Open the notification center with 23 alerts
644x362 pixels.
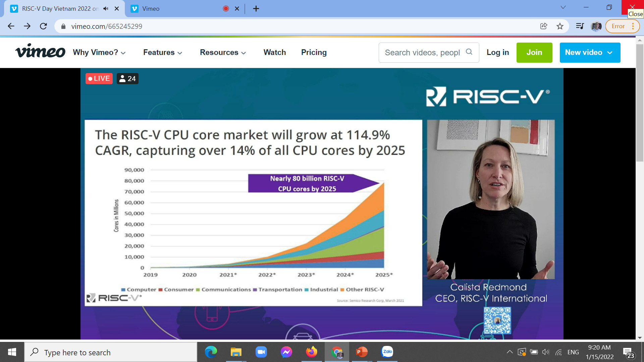628,353
